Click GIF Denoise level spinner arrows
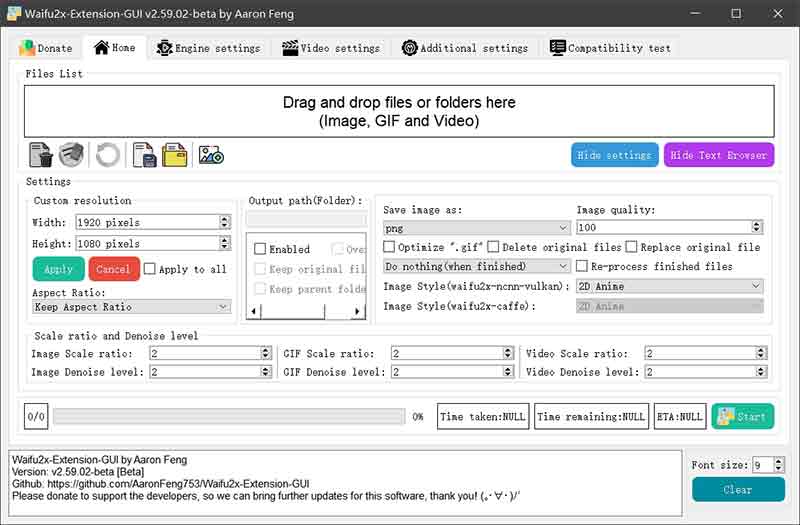This screenshot has height=525, width=800. coord(507,371)
